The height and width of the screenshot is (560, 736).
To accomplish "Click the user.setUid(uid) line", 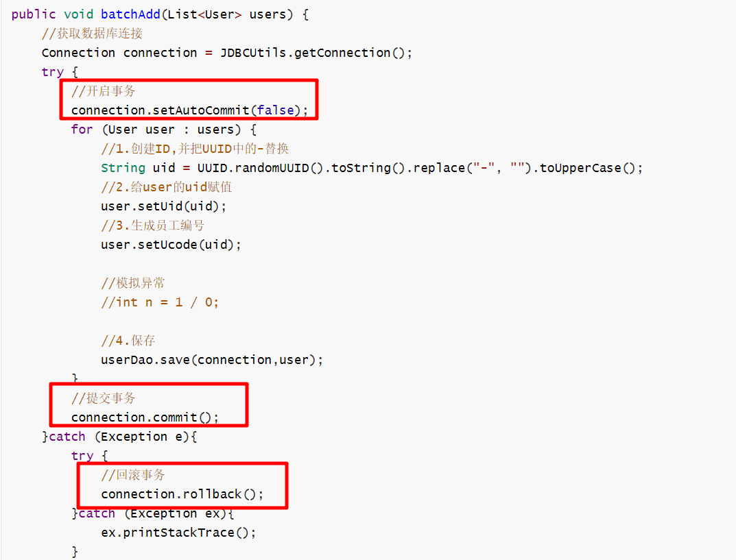I will point(163,206).
